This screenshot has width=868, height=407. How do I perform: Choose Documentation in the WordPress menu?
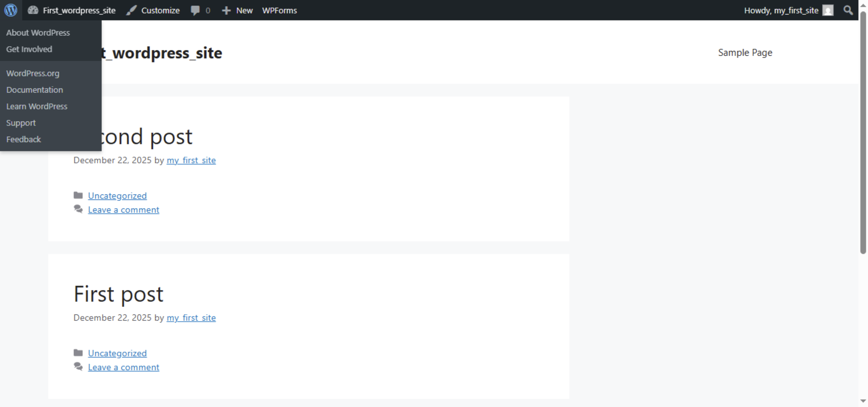[x=34, y=90]
